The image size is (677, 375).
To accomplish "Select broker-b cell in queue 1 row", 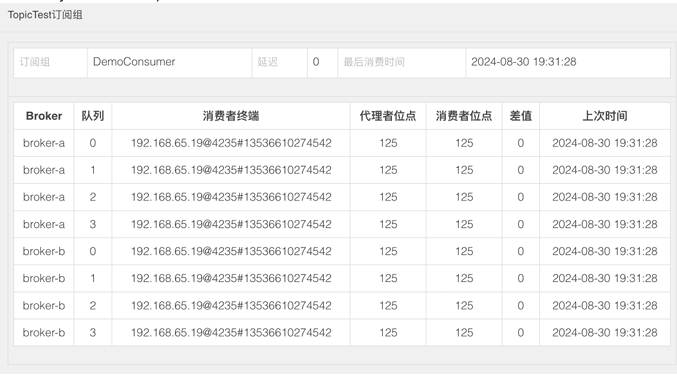I will click(x=44, y=278).
